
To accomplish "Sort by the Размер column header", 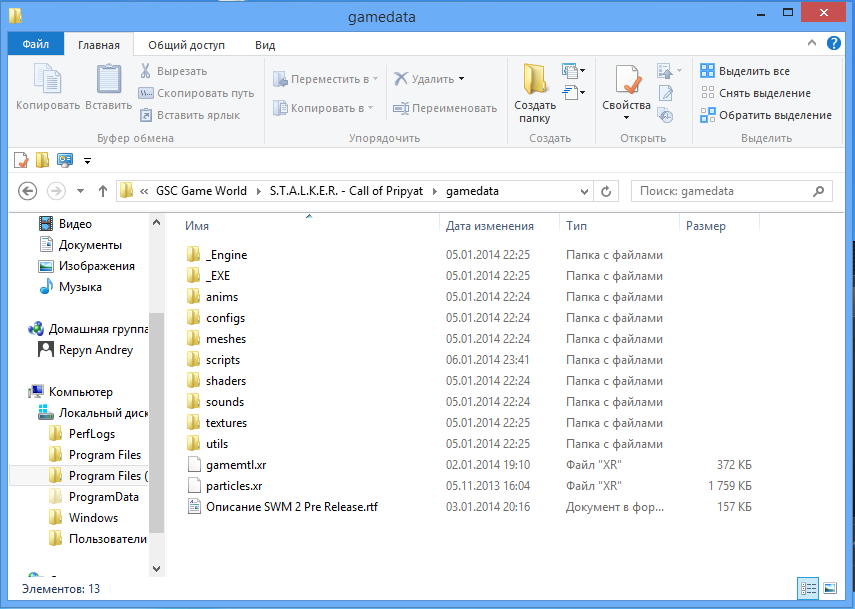I will point(706,226).
